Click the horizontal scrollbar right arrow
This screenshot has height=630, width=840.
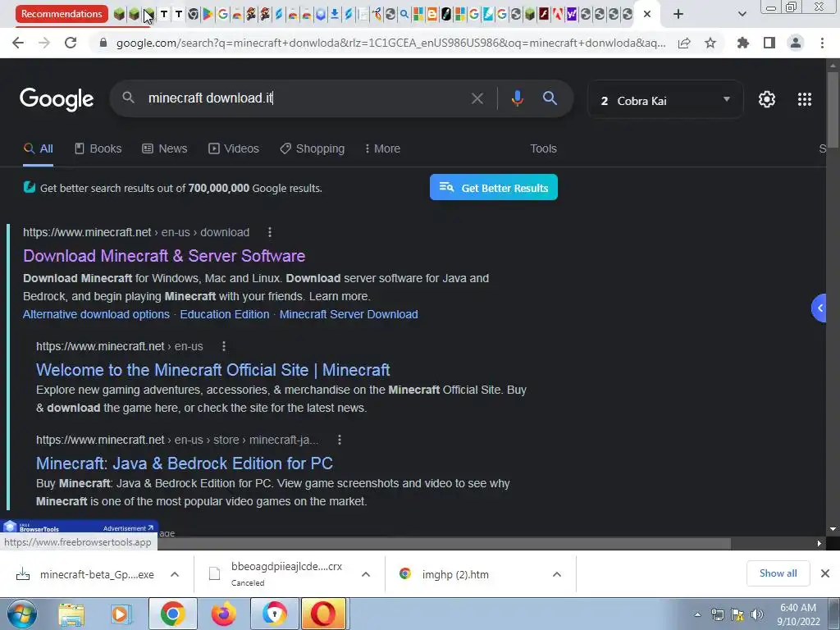(819, 543)
